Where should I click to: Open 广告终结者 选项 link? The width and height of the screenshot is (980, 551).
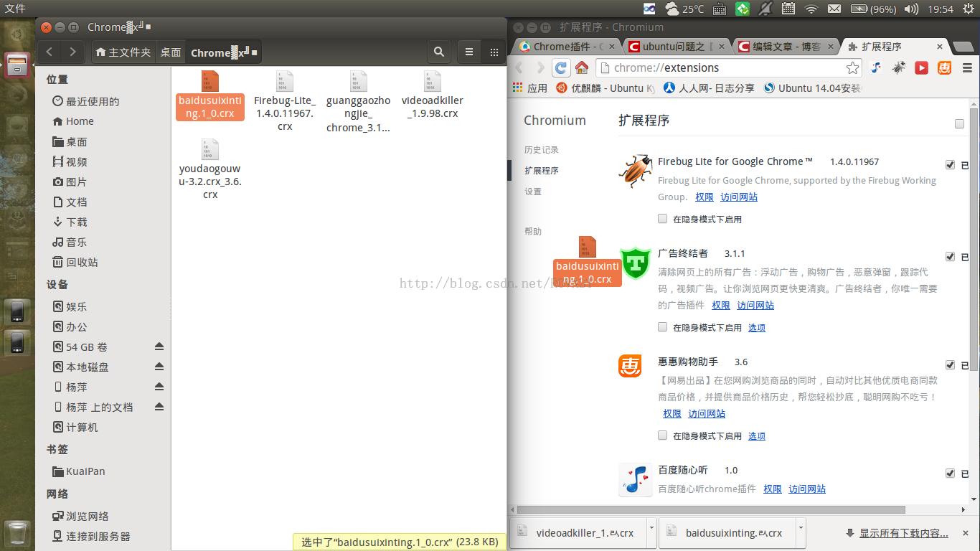757,327
